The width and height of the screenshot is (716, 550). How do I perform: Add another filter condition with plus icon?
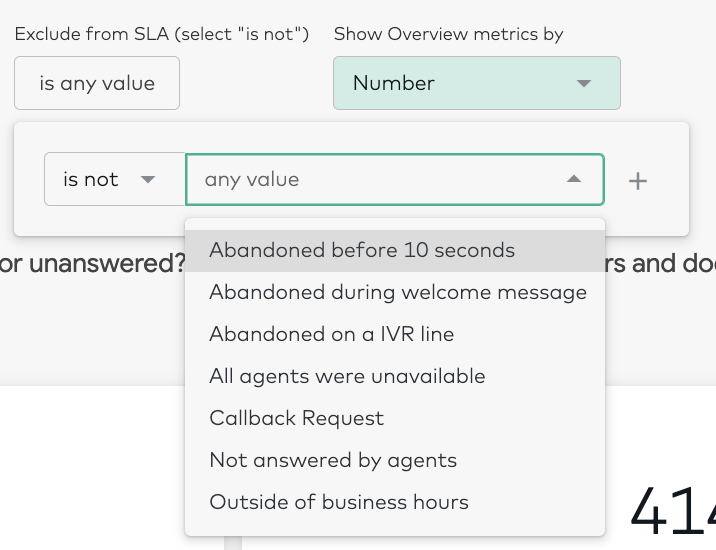[637, 181]
